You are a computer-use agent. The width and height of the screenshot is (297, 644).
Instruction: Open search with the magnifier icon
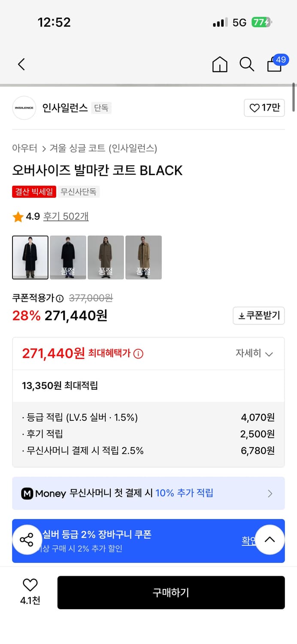point(246,64)
